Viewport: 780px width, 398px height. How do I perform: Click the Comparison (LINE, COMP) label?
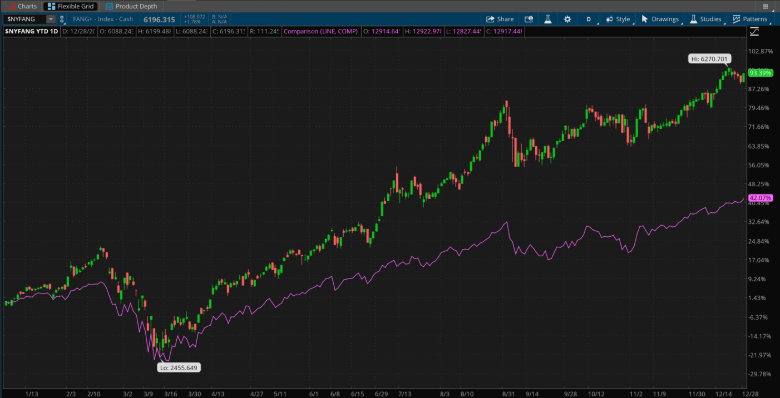click(x=320, y=31)
